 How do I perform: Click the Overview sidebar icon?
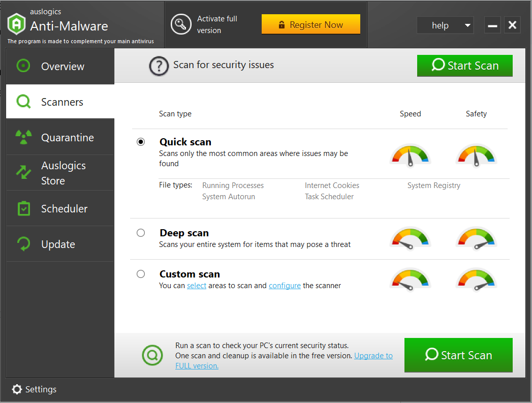click(x=23, y=66)
